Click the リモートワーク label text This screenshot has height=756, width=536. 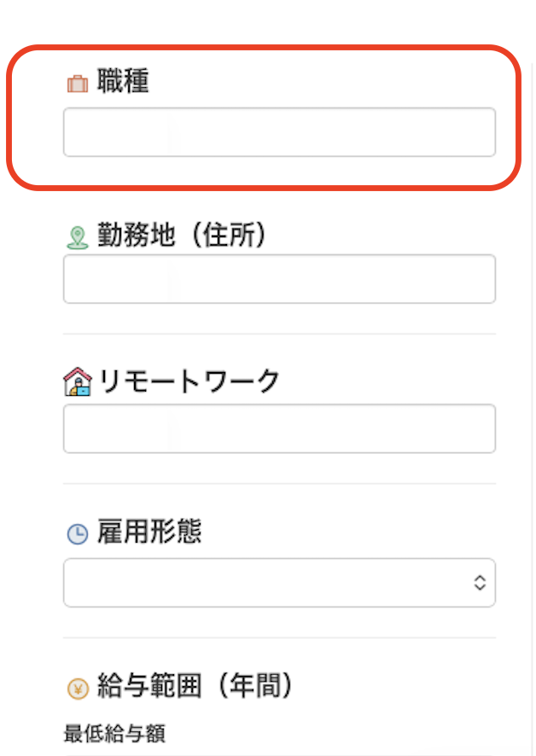pyautogui.click(x=189, y=381)
